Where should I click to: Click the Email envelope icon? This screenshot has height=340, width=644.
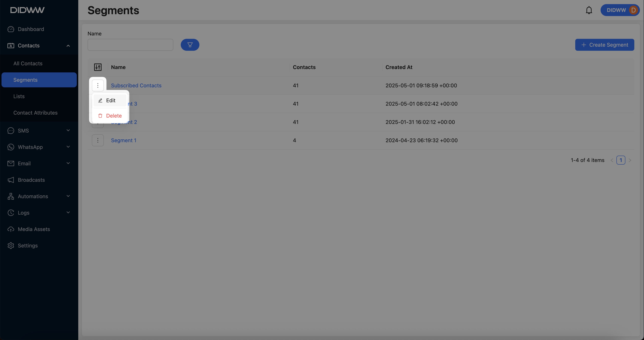pos(11,163)
